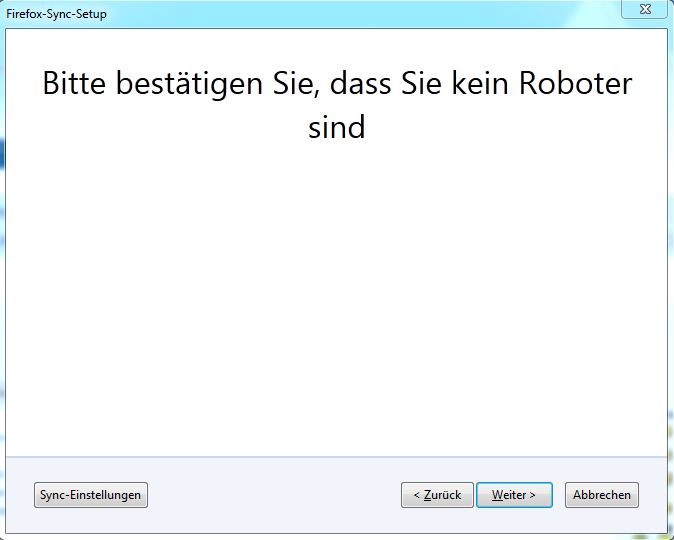
Task: Click the Firefox-Sync-Setup window title
Action: pyautogui.click(x=56, y=14)
